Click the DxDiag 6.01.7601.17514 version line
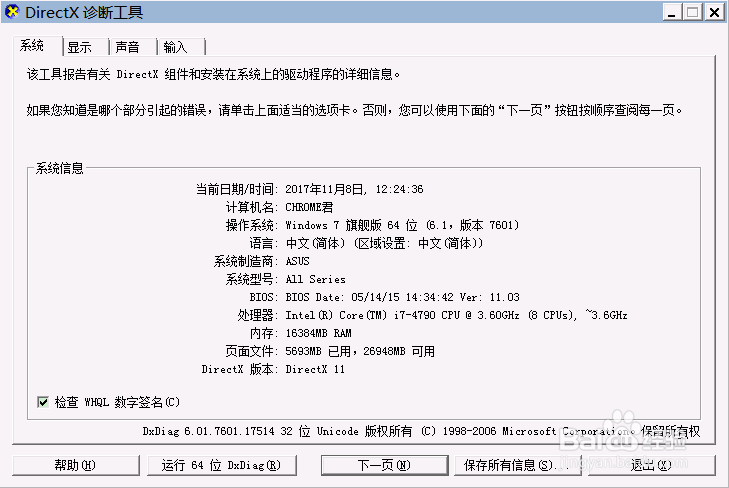This screenshot has height=488, width=729. click(421, 431)
